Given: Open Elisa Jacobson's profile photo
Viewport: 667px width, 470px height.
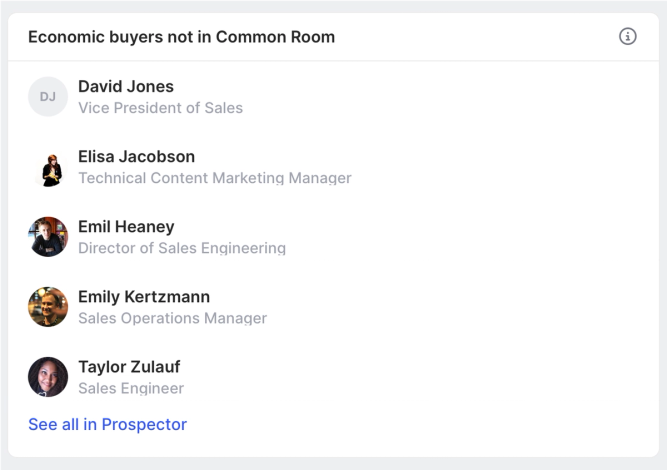Looking at the screenshot, I should (x=48, y=167).
